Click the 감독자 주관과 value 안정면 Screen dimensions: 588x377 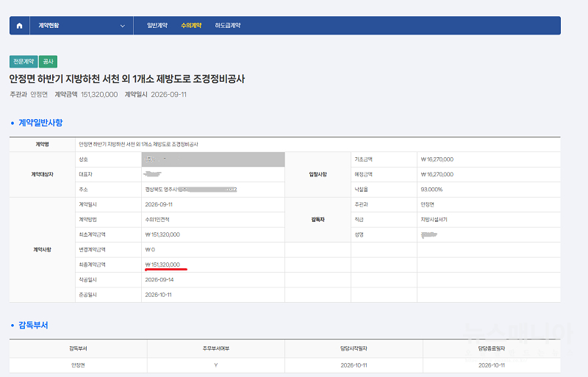427,204
